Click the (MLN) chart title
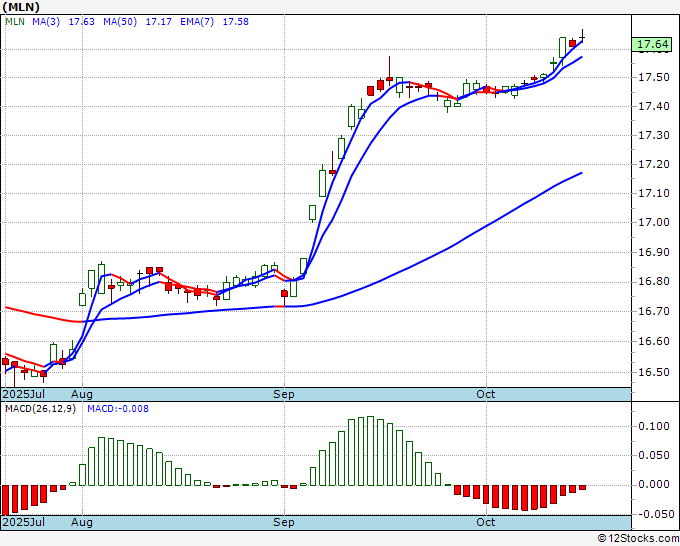 pyautogui.click(x=21, y=7)
